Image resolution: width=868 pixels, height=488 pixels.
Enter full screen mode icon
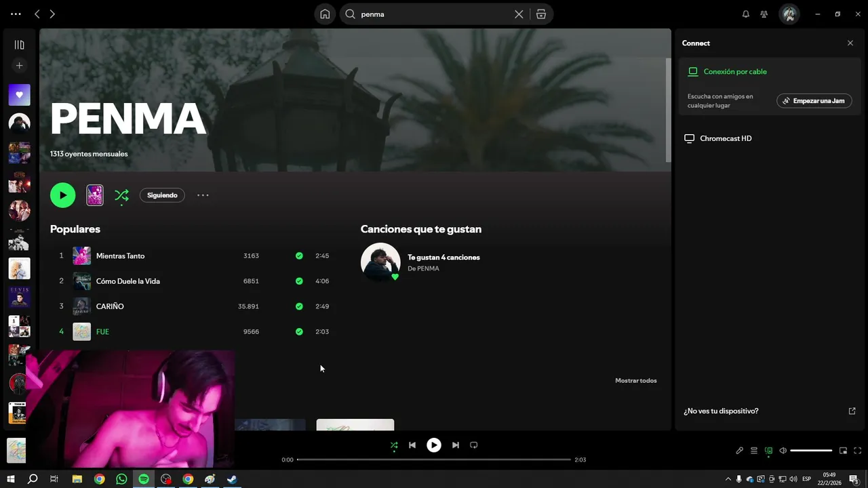pyautogui.click(x=858, y=451)
